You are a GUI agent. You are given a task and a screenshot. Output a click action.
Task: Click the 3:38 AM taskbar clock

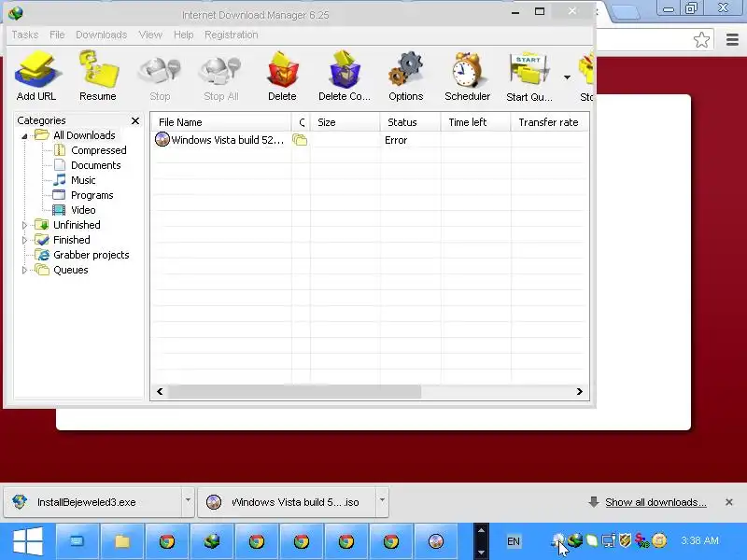699,540
